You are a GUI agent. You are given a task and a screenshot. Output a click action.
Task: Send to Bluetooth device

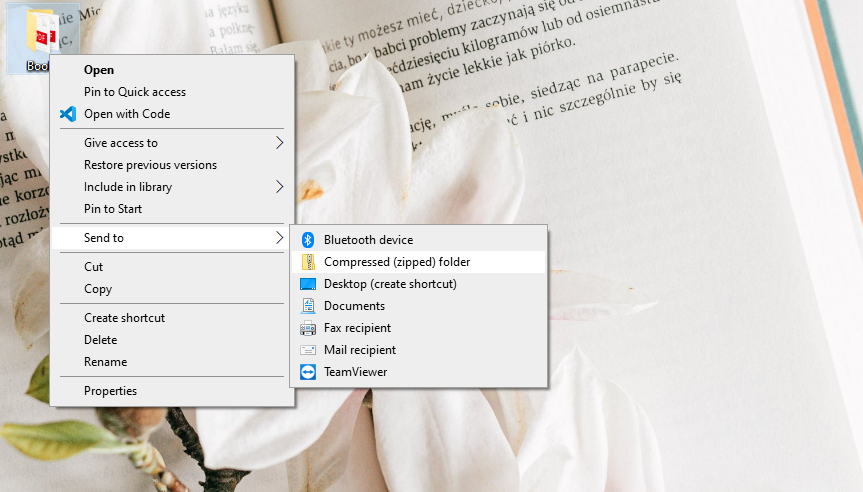click(x=419, y=240)
